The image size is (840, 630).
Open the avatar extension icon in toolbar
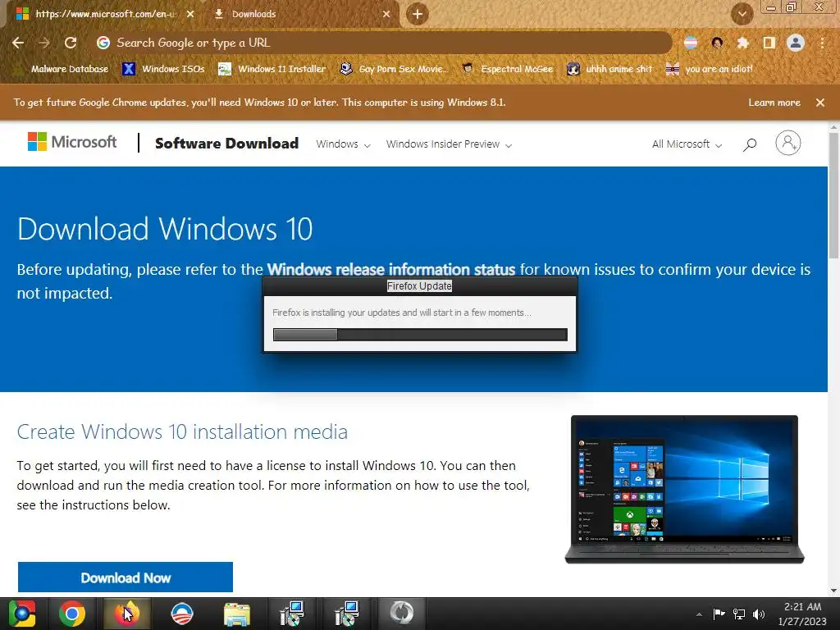pos(717,43)
